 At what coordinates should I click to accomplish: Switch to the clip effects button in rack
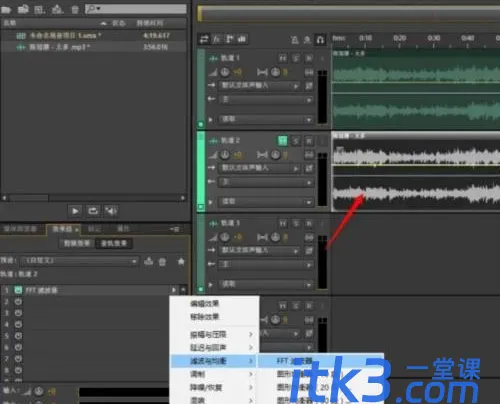coord(77,244)
